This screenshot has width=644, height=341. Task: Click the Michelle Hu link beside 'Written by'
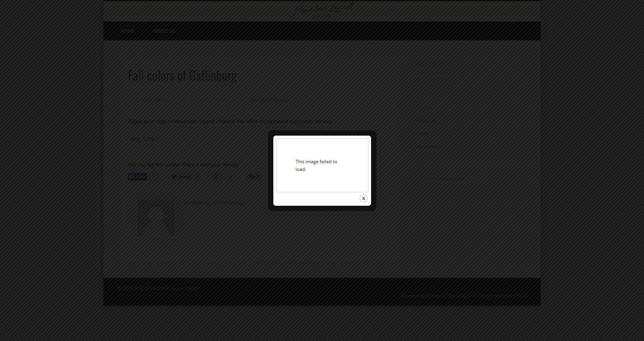tap(227, 203)
